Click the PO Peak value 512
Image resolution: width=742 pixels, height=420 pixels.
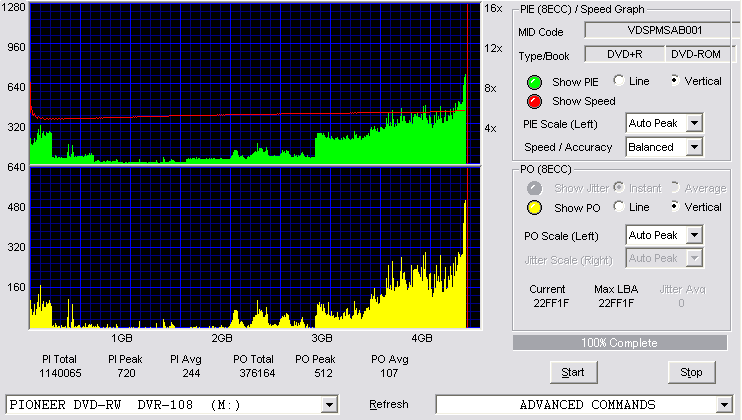tap(323, 373)
